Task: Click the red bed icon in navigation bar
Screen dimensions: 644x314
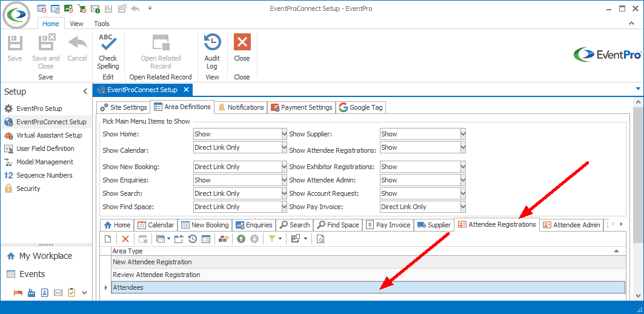Action: coord(18,293)
